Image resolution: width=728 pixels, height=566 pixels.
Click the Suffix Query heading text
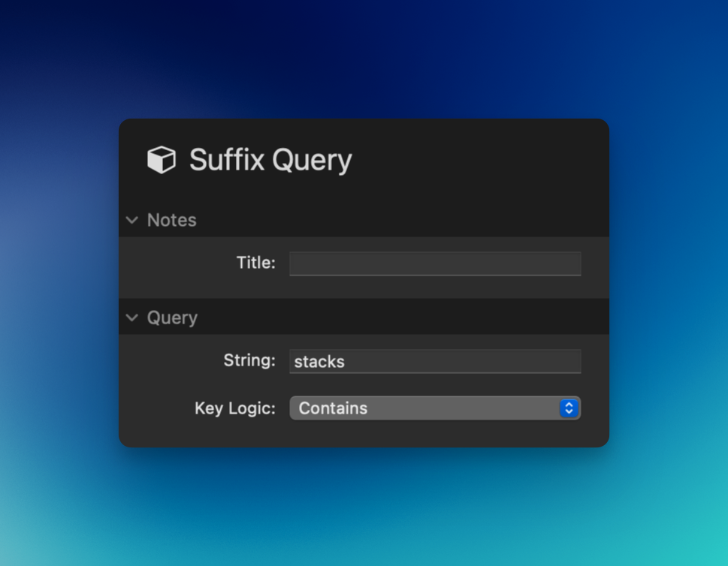(270, 160)
